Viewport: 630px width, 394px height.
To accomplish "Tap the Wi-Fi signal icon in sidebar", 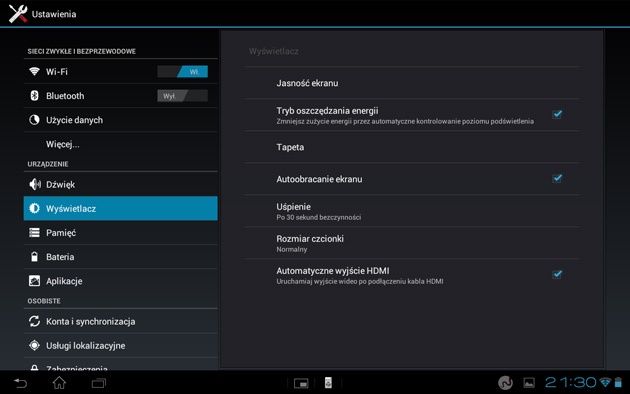I will point(35,71).
